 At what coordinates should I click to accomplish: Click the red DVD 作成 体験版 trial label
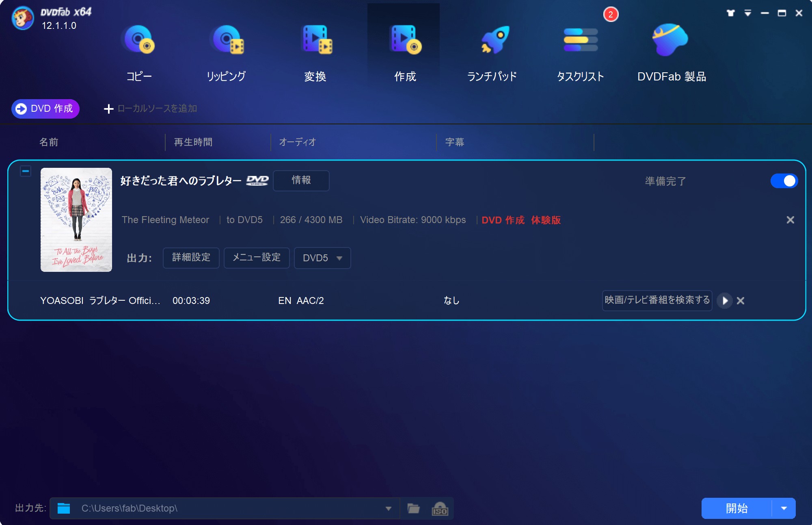521,220
